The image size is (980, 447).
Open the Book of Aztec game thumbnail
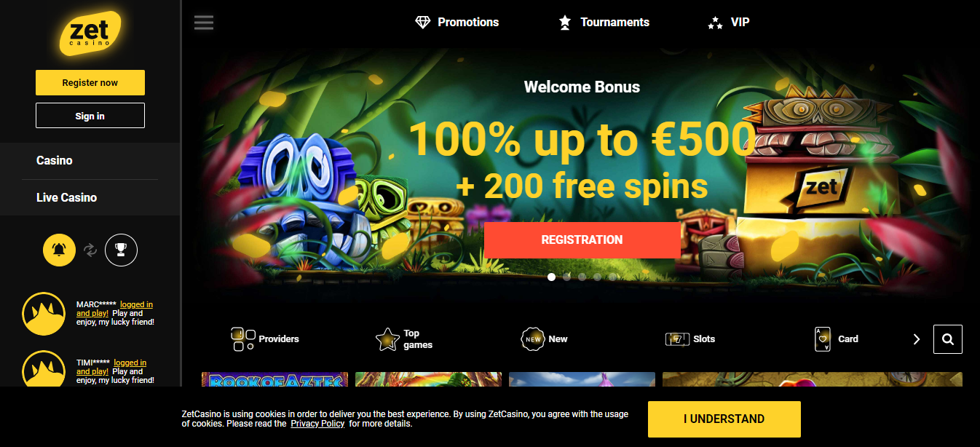275,380
